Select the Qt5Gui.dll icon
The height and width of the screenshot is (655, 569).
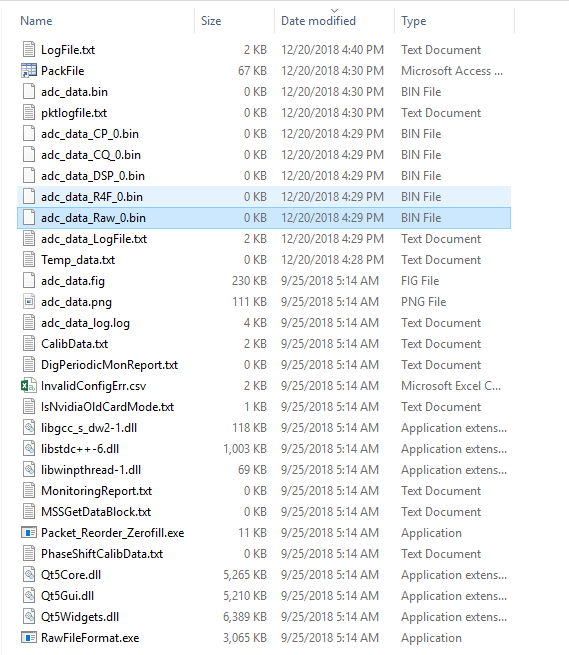point(29,595)
